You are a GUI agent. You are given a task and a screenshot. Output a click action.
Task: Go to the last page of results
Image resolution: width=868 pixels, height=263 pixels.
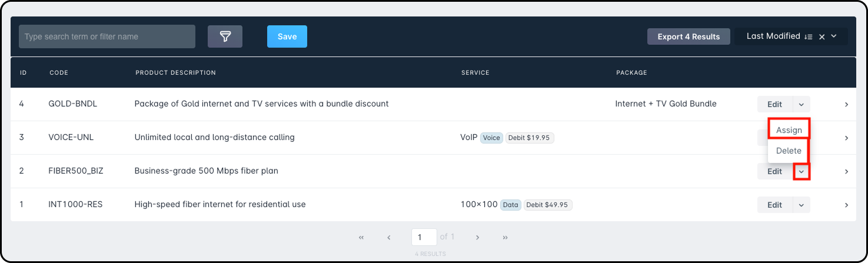(505, 238)
